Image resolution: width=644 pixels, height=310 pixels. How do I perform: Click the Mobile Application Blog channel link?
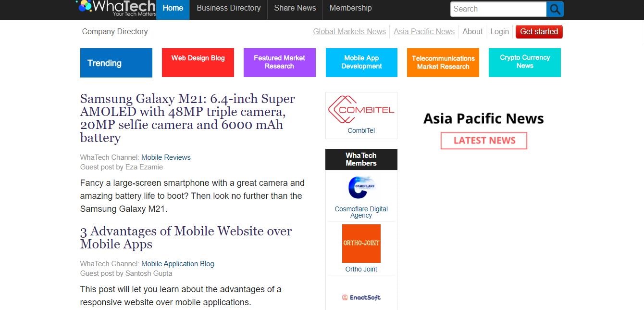178,264
